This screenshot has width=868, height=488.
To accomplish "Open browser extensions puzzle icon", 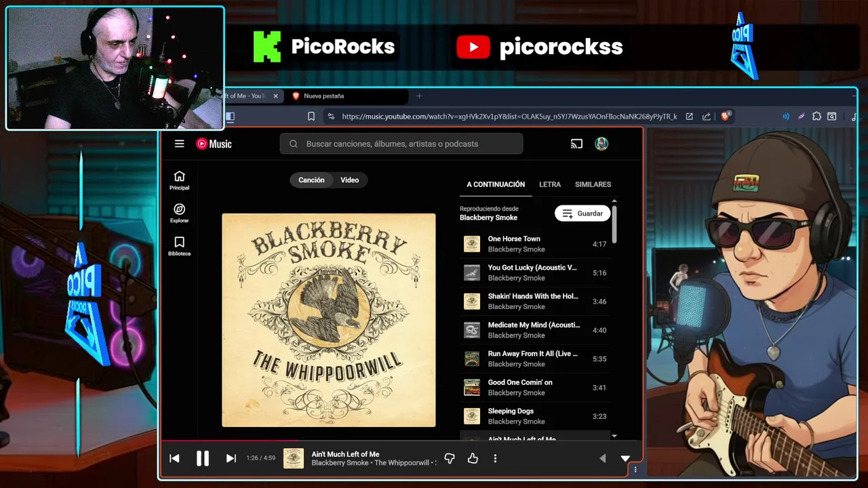I will [816, 117].
